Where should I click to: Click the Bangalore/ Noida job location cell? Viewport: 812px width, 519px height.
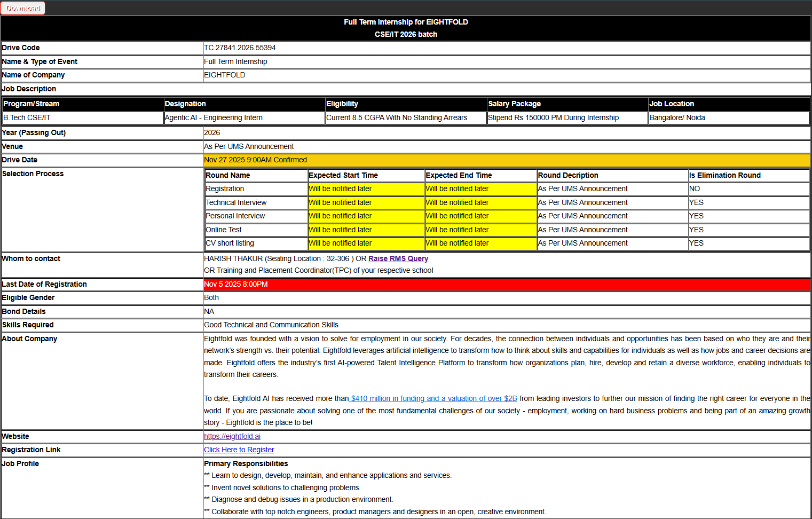pos(729,117)
